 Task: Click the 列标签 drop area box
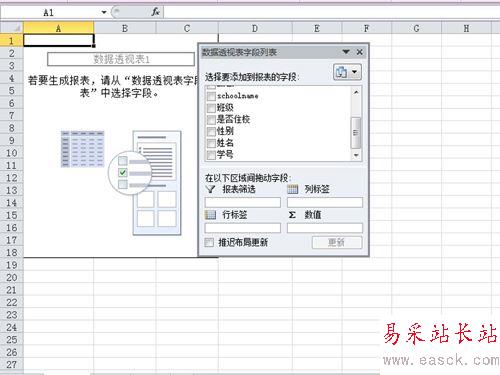325,202
